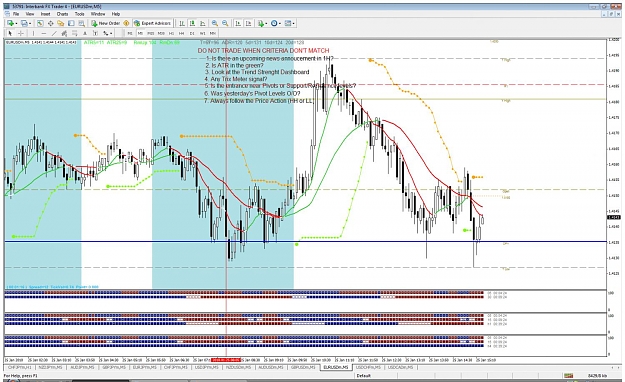Screen dimensions: 625x382
Task: Switch chart to Line Chart mode
Action: tap(202, 24)
